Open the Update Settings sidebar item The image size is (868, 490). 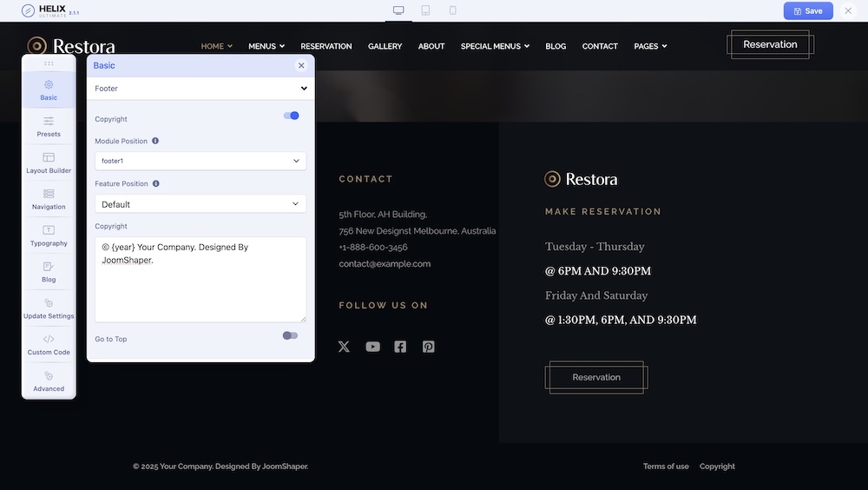click(49, 308)
